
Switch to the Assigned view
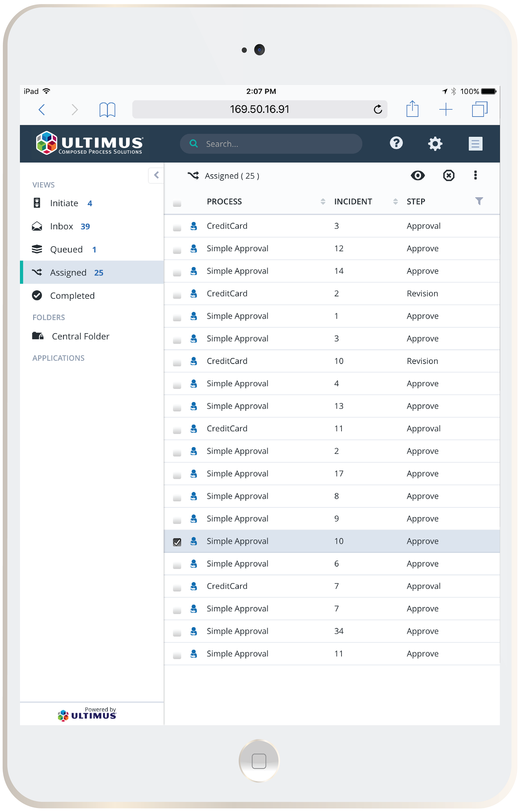click(68, 272)
